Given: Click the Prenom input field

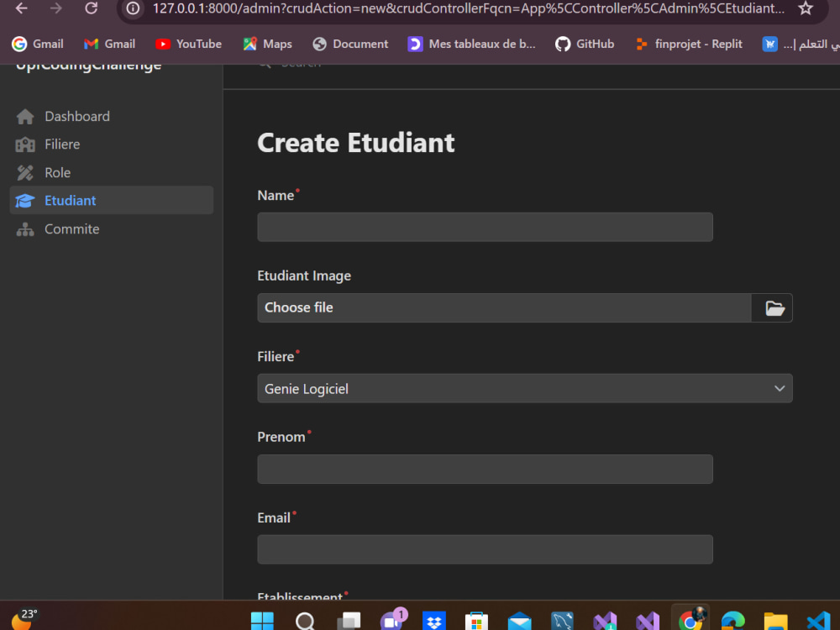Looking at the screenshot, I should (485, 470).
